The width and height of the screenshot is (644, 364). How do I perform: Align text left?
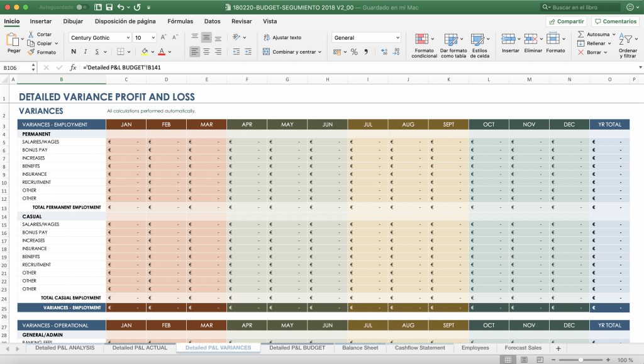click(195, 52)
